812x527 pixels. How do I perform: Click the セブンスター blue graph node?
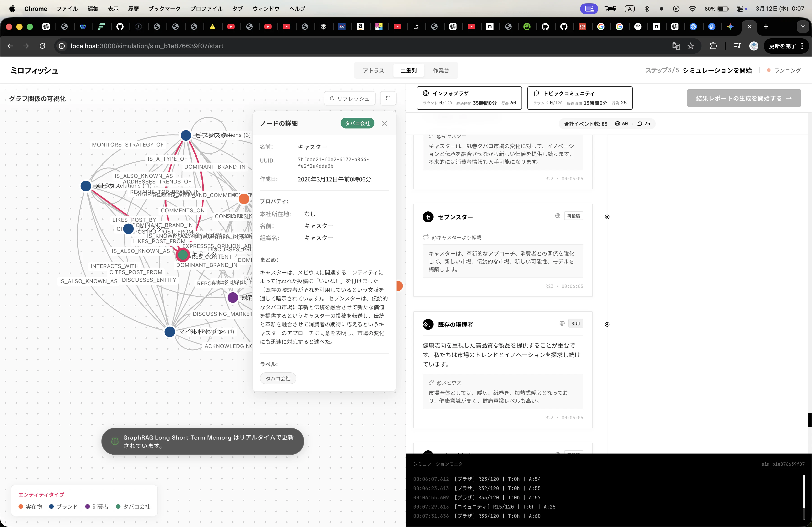(186, 135)
